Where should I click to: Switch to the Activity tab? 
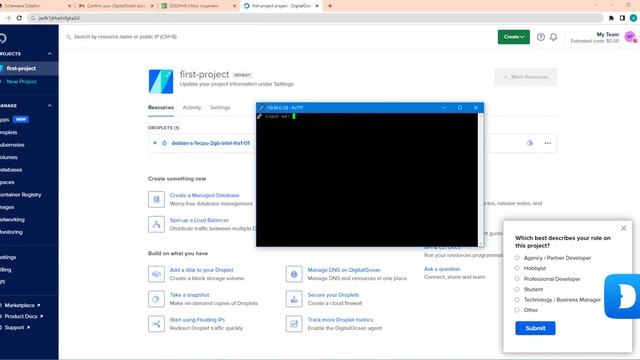pyautogui.click(x=192, y=108)
